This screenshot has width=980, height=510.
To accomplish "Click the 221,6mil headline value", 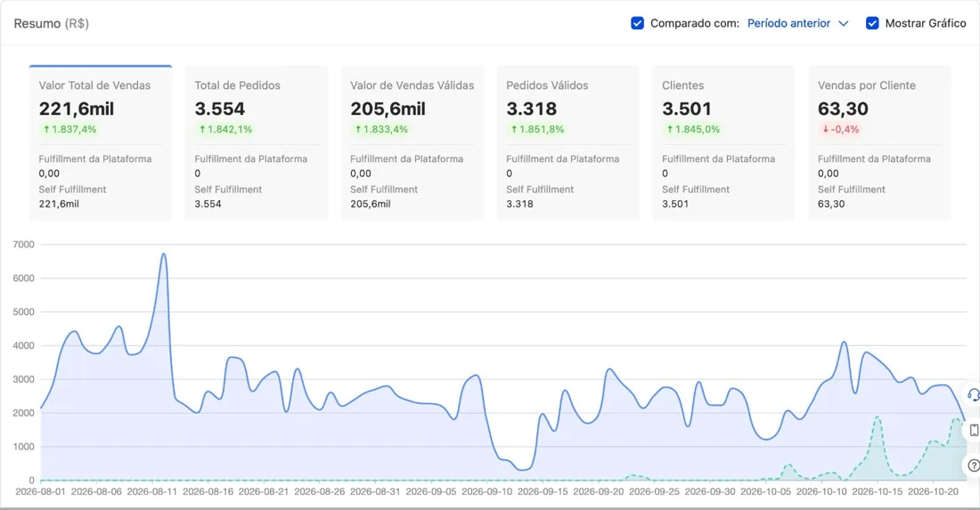I will (77, 109).
